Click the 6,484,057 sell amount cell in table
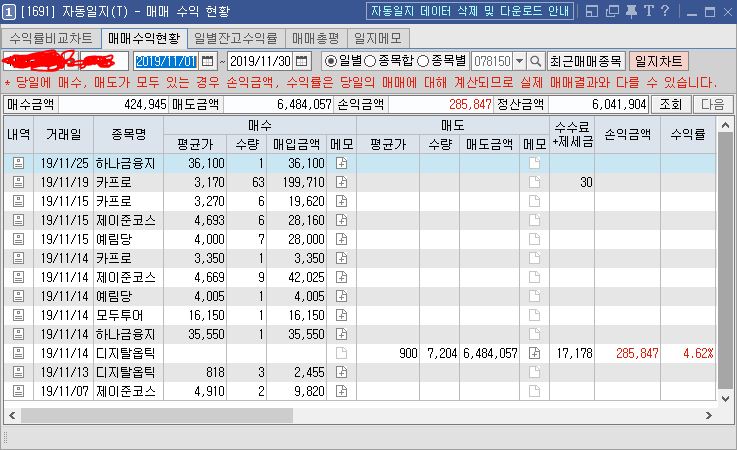This screenshot has height=450, width=737. 490,353
